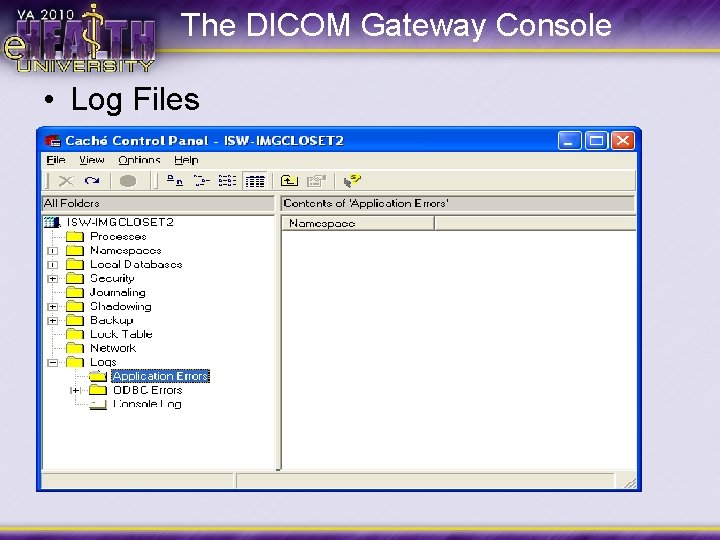Click the Processes folder icon

coord(75,236)
